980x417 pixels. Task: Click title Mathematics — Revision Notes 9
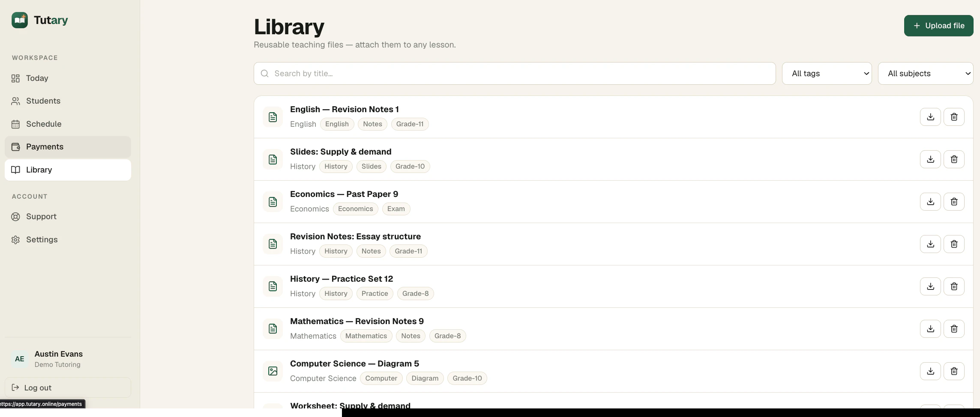pos(357,321)
